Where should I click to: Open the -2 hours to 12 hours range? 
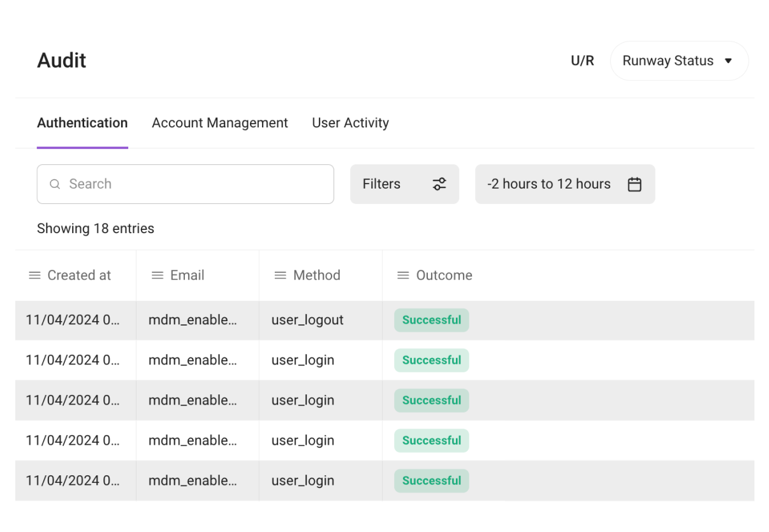549,184
